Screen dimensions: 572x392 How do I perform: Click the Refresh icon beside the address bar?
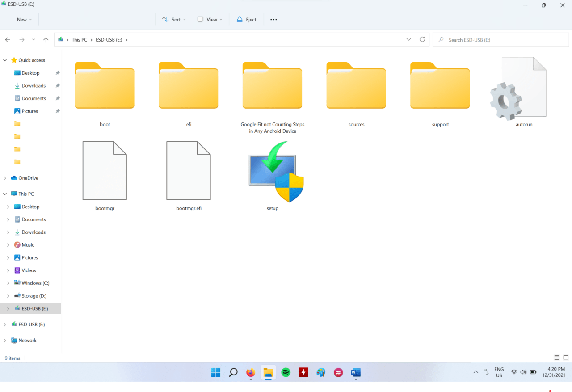pos(422,39)
